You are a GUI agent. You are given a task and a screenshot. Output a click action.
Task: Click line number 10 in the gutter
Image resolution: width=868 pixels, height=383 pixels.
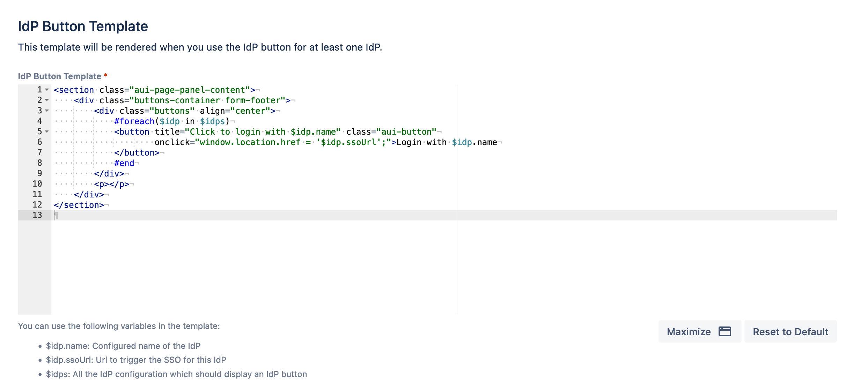pos(37,184)
